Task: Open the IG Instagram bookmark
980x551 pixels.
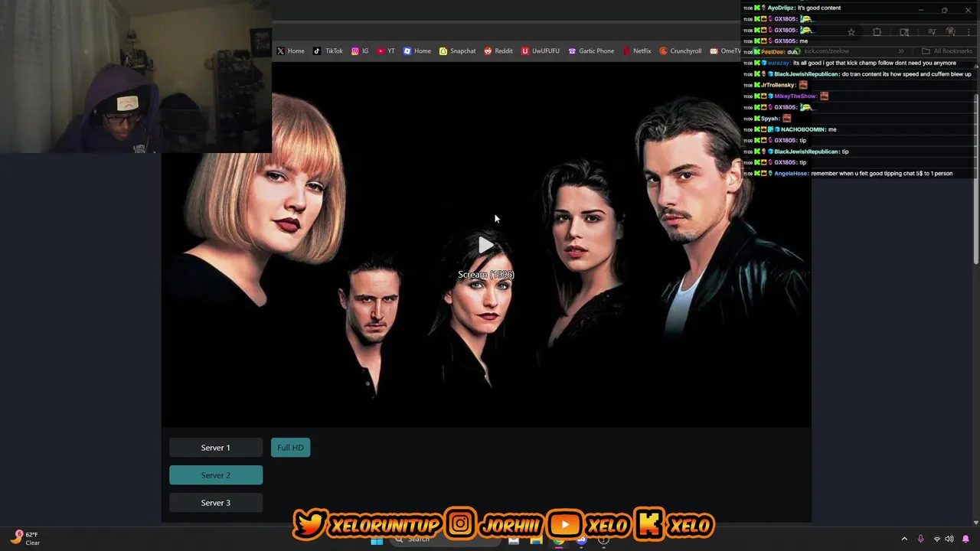Action: click(360, 51)
